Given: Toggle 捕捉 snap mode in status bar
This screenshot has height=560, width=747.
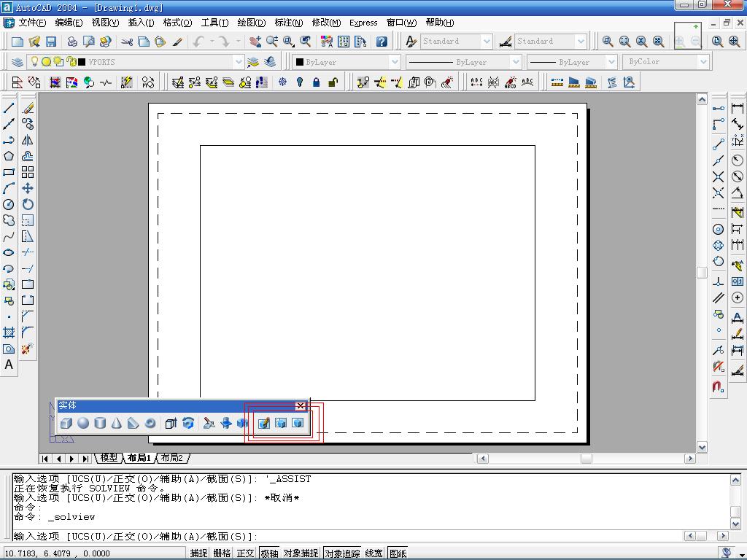Looking at the screenshot, I should point(198,553).
